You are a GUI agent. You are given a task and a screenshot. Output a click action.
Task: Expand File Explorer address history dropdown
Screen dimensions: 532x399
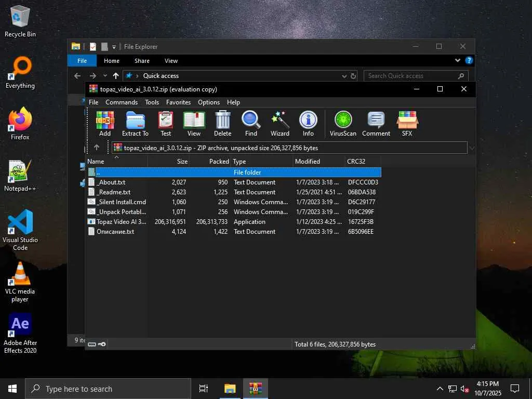pyautogui.click(x=344, y=76)
